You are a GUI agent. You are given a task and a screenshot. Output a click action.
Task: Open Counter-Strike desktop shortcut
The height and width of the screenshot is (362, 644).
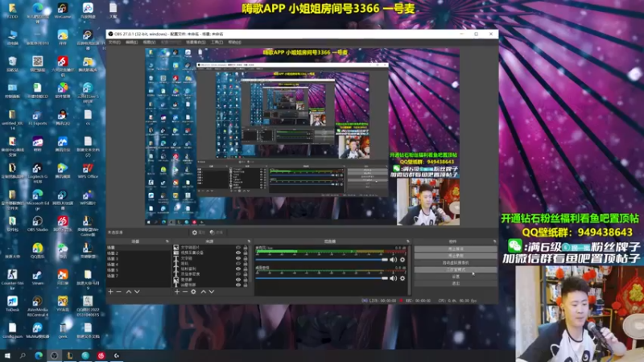(12, 279)
